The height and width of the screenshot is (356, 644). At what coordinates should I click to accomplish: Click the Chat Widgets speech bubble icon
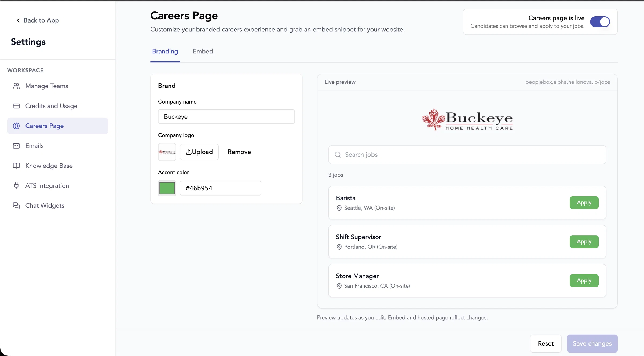[x=16, y=205]
